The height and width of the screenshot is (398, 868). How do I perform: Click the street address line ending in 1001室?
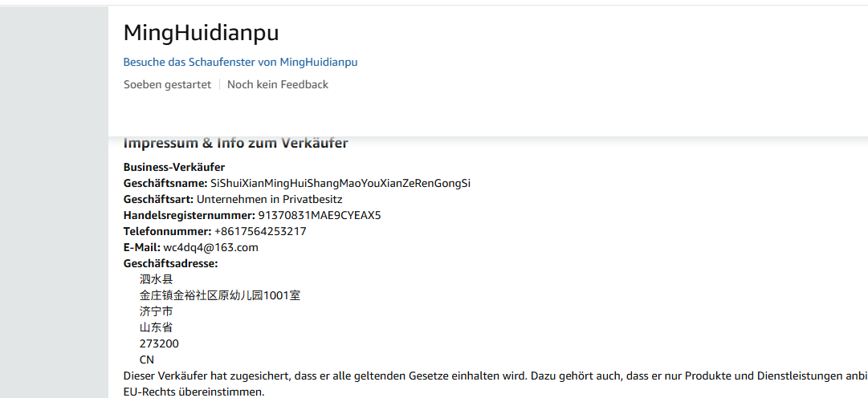click(x=220, y=295)
